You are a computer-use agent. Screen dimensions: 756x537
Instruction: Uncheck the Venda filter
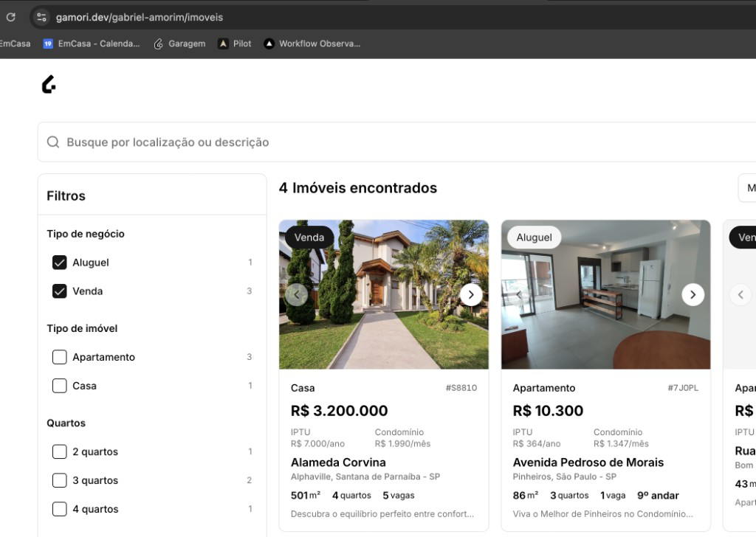point(59,291)
